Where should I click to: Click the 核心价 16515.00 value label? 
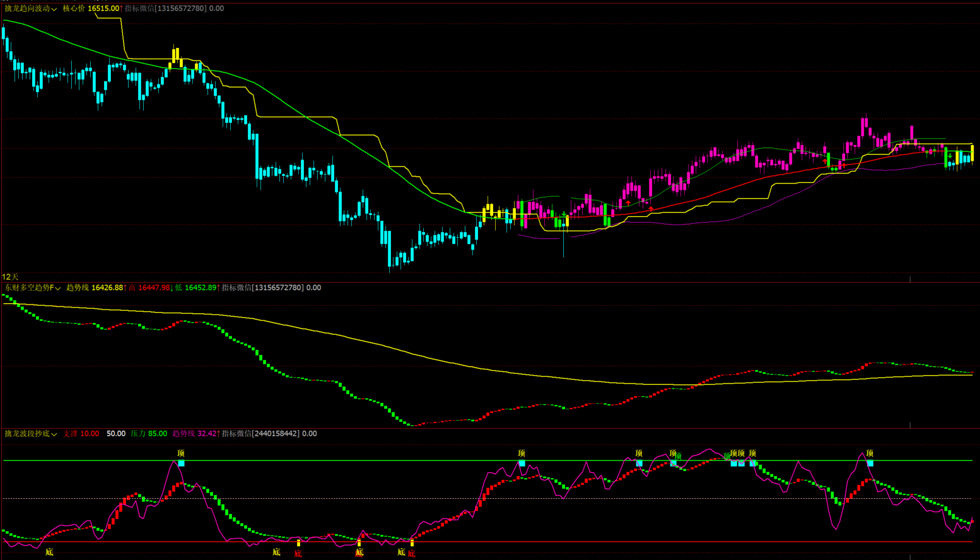tap(91, 9)
